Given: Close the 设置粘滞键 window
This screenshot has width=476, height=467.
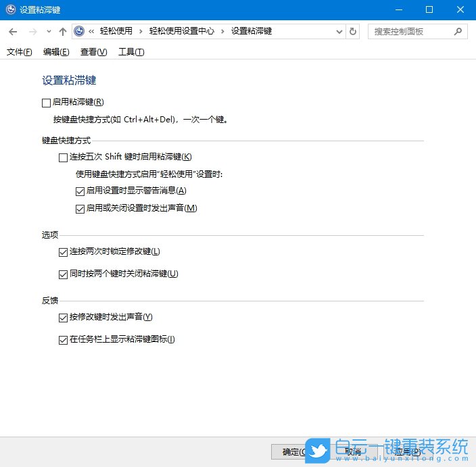Looking at the screenshot, I should pos(460,9).
